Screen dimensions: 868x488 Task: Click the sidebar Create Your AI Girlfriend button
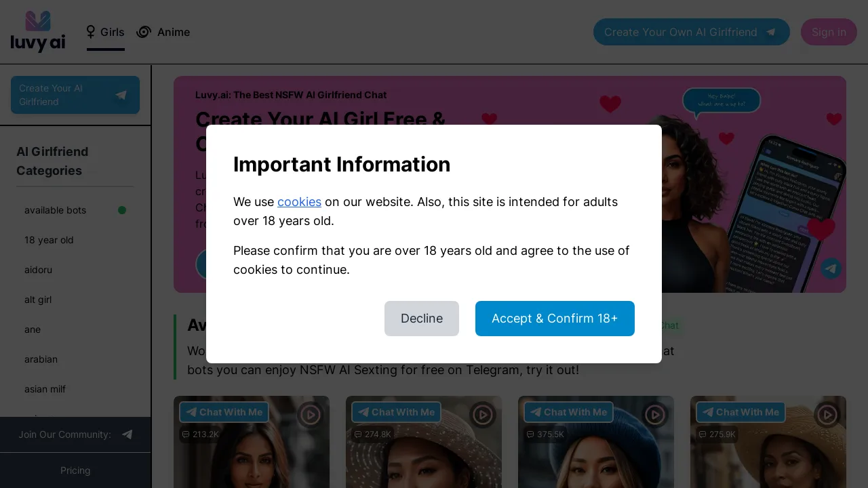75,95
